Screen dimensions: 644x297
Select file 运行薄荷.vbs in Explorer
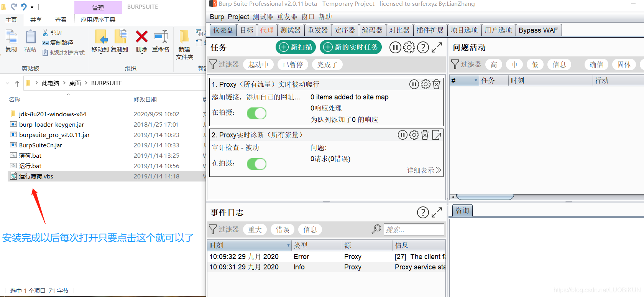coord(36,176)
